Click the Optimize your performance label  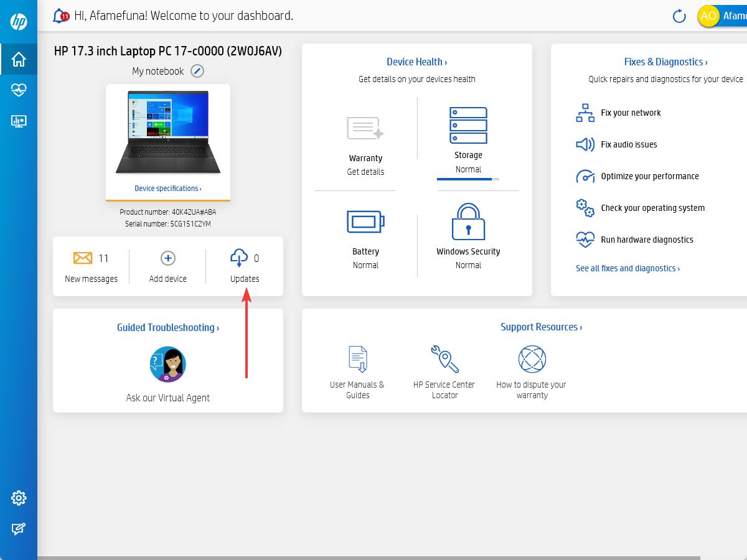tap(650, 176)
